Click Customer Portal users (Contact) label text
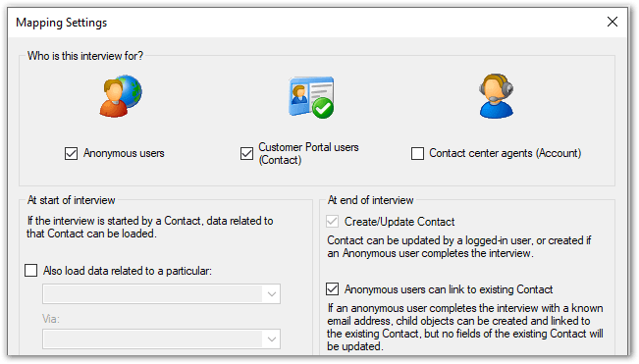This screenshot has width=639, height=364. point(308,153)
